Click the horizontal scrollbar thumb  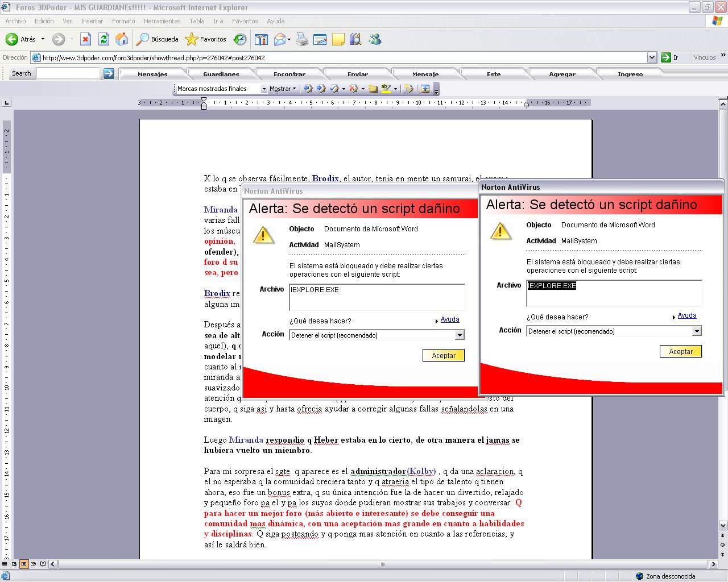click(x=383, y=564)
